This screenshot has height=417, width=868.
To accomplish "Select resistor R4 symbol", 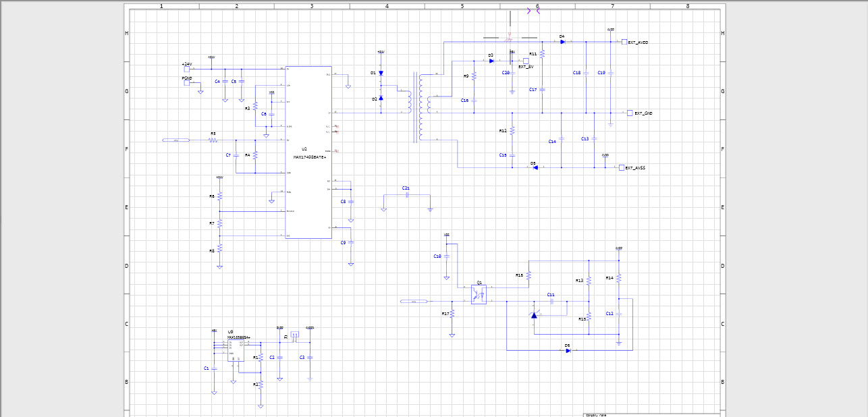I will coord(255,155).
